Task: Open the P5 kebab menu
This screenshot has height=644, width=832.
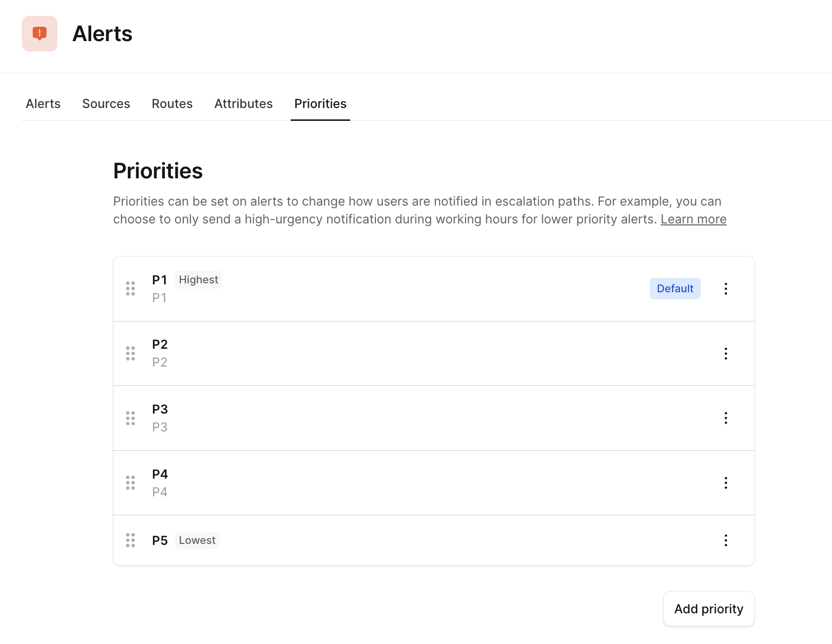Action: click(726, 540)
